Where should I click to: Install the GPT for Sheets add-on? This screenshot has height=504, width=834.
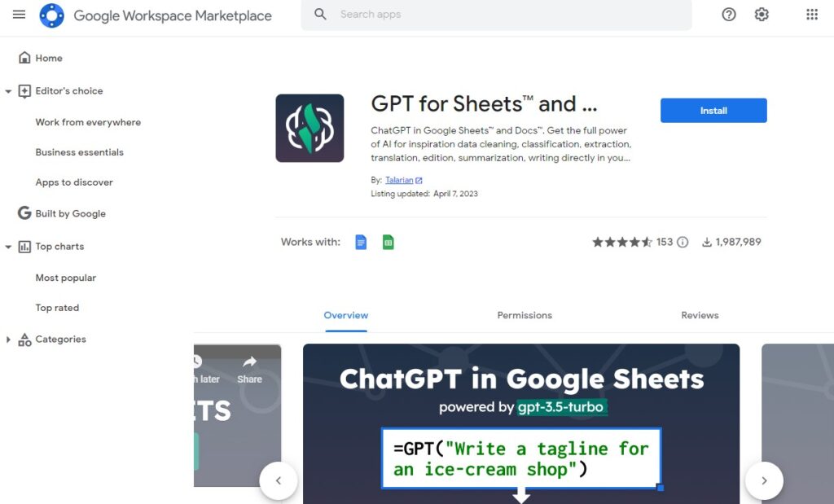713,110
